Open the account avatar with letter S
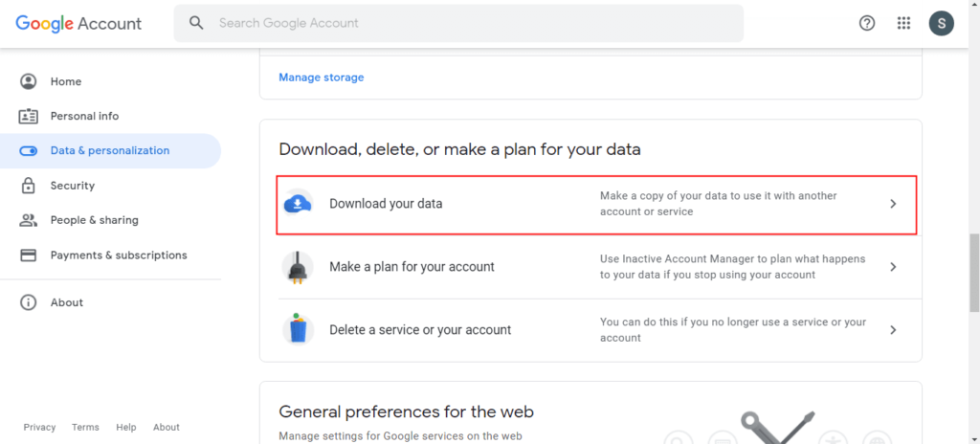This screenshot has height=444, width=980. click(942, 23)
